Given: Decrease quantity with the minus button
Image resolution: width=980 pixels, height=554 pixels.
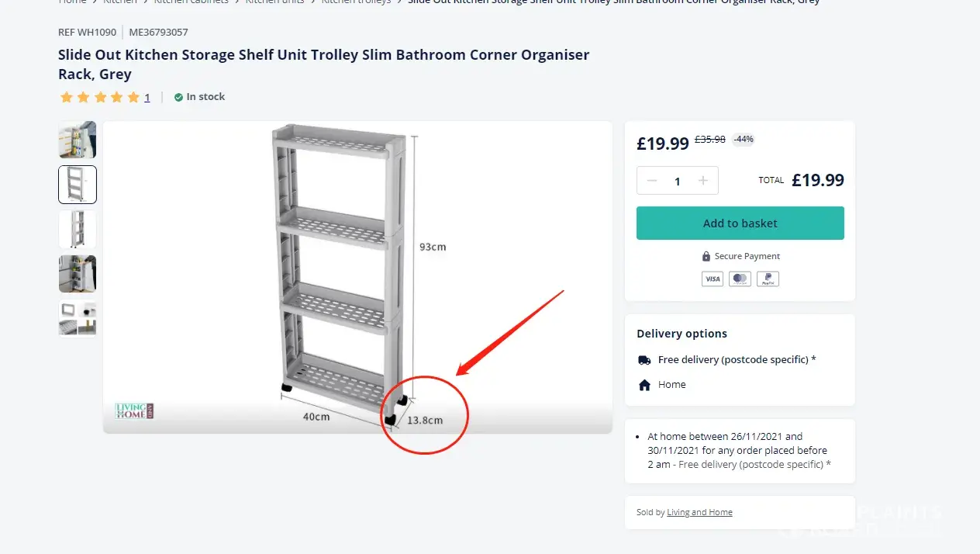Looking at the screenshot, I should click(x=652, y=181).
